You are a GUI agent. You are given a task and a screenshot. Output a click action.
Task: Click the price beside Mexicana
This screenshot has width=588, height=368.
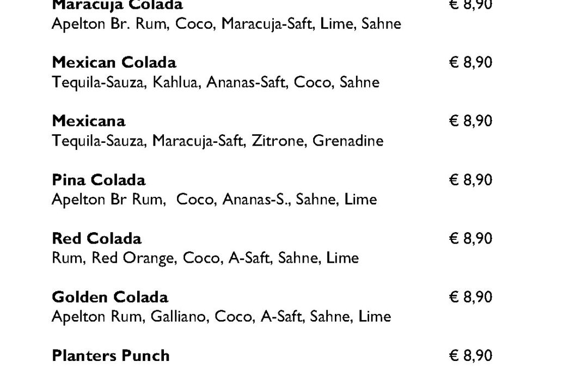point(470,121)
